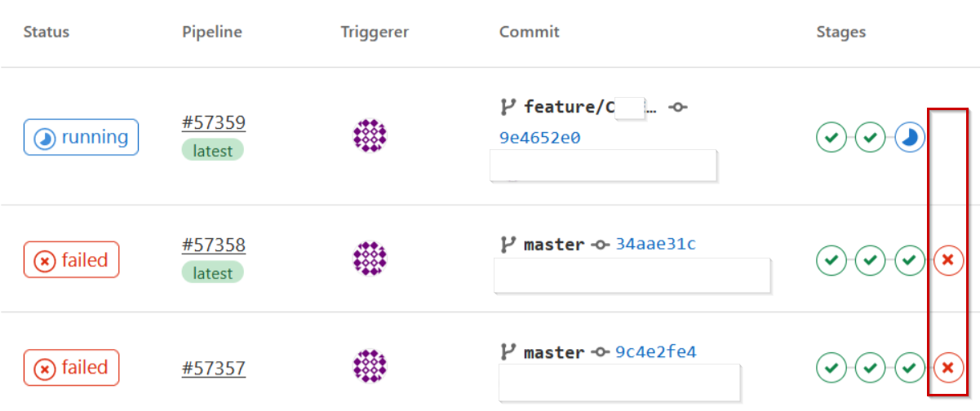This screenshot has height=411, width=980.
Task: Click the running stage icon of pipeline #57359
Action: pos(909,137)
